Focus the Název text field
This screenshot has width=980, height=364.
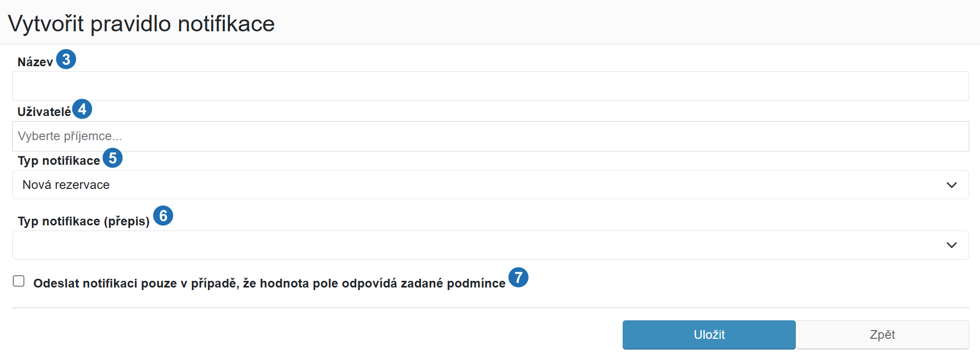coord(490,86)
